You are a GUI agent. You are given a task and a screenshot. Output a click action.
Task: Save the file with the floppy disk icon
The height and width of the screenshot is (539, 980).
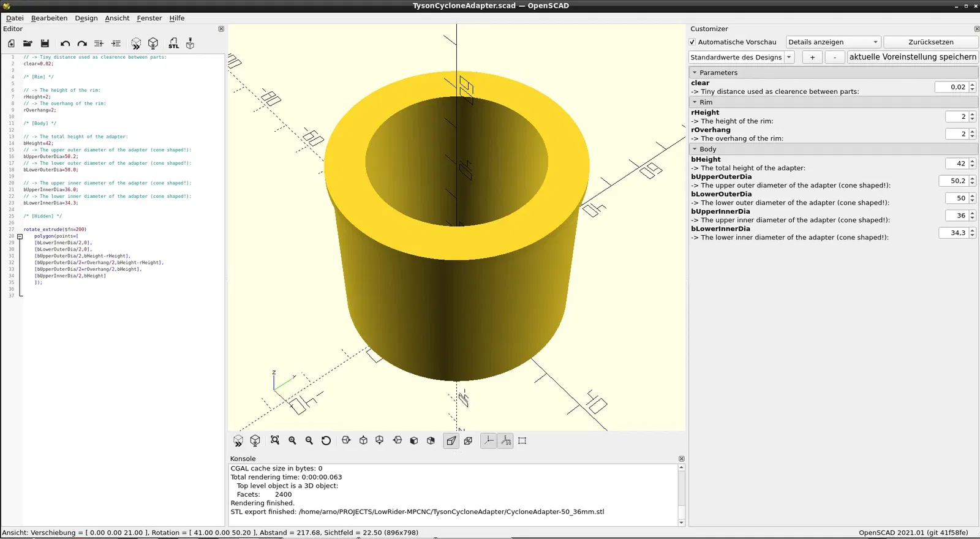tap(45, 43)
